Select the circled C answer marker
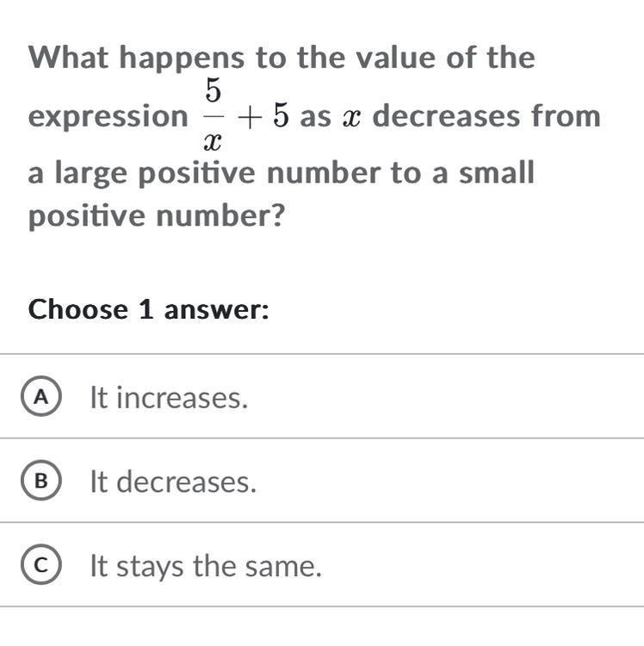This screenshot has height=646, width=644. [x=41, y=564]
